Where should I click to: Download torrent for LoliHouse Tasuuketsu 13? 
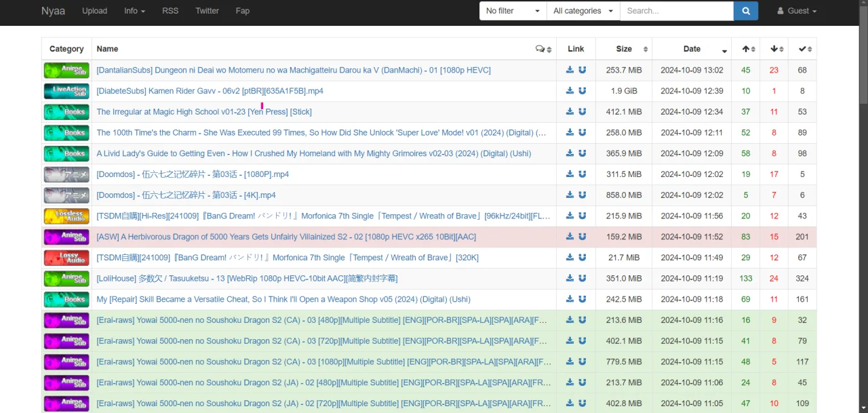(570, 278)
